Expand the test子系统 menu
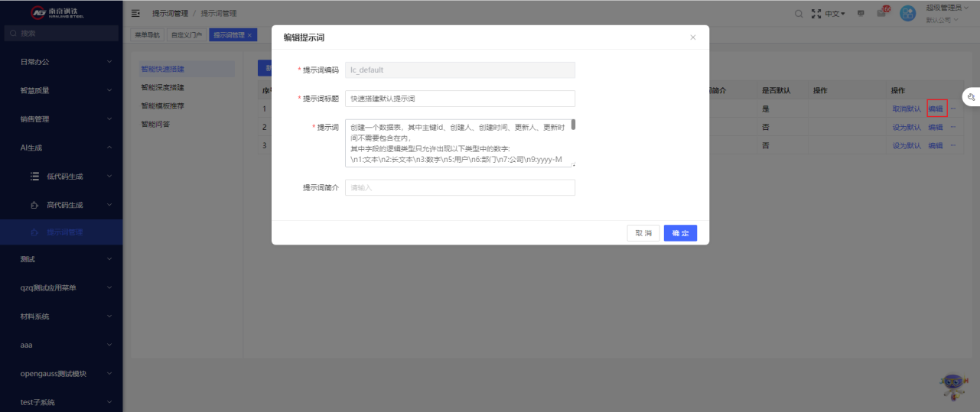 tap(61, 402)
